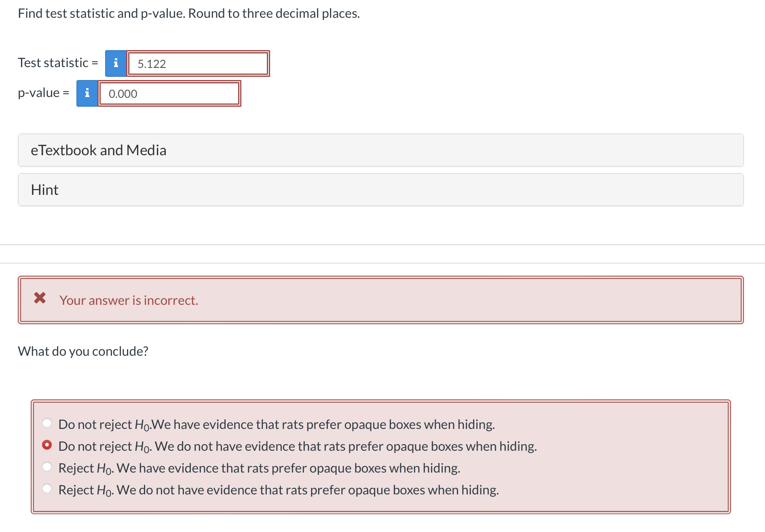The image size is (765, 532).
Task: Expand the Hint section
Action: click(380, 190)
